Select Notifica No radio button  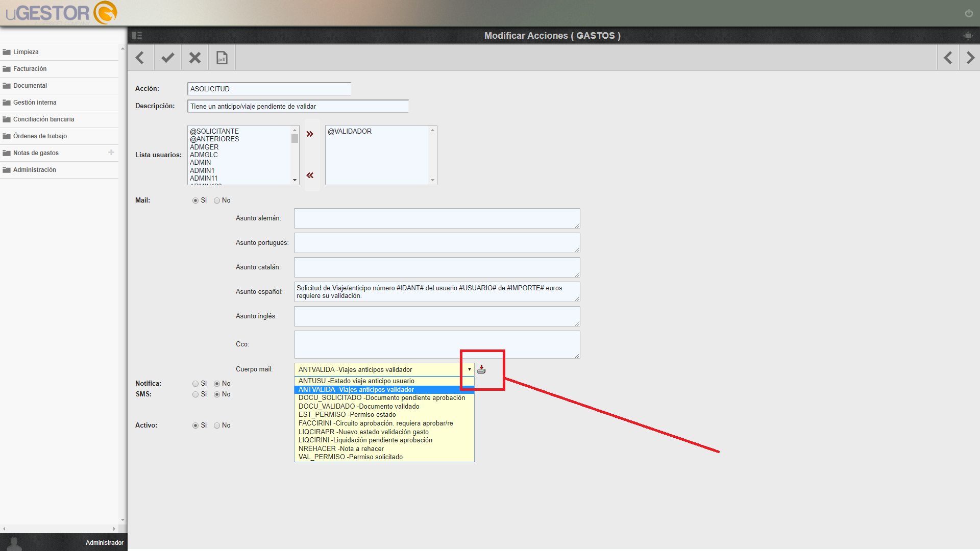click(x=217, y=384)
